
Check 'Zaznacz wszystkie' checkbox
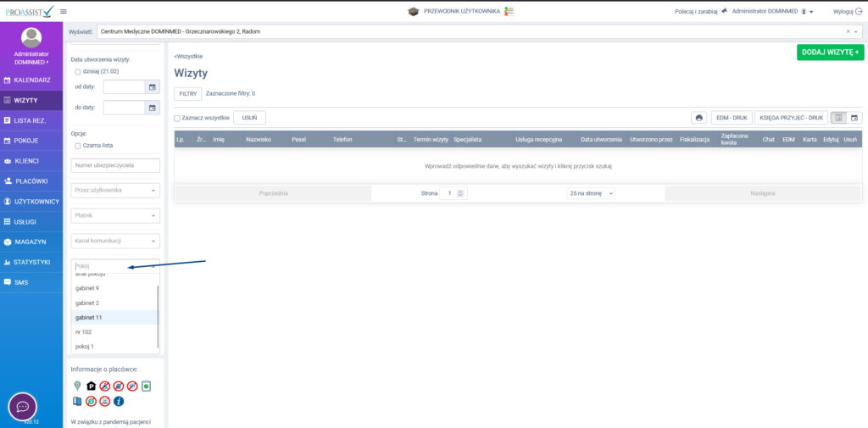[177, 118]
